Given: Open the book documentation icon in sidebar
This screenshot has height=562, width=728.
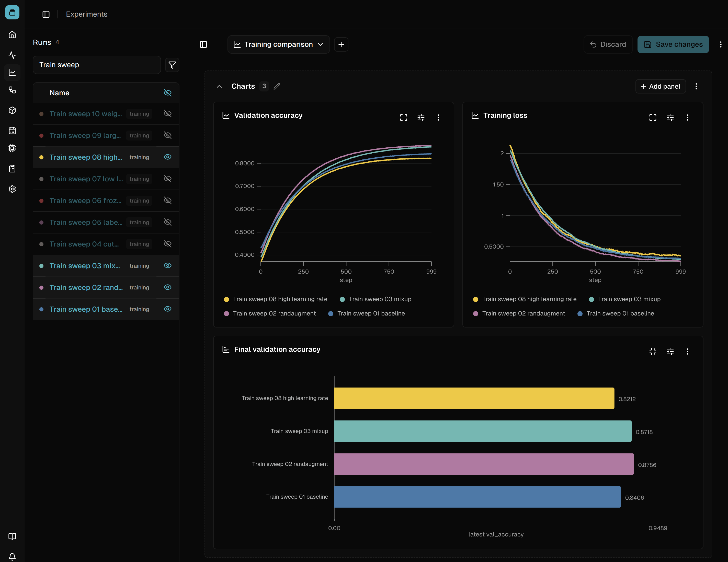Looking at the screenshot, I should (12, 536).
